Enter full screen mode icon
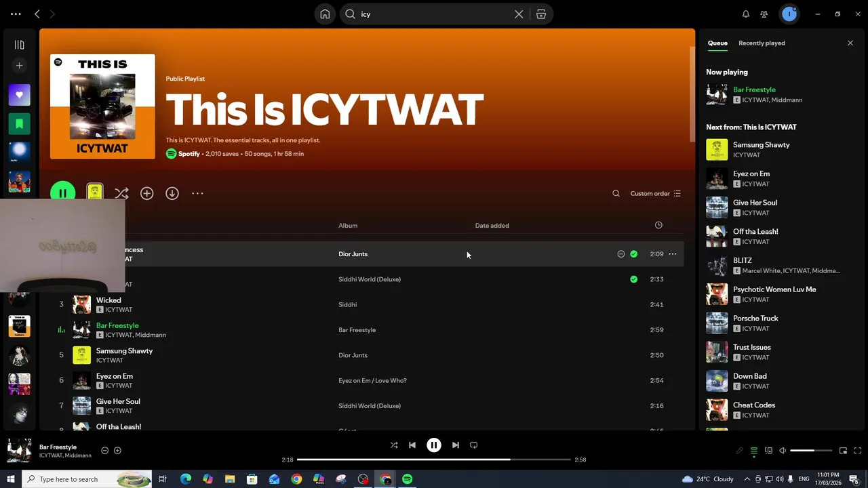This screenshot has height=488, width=868. pos(857,451)
